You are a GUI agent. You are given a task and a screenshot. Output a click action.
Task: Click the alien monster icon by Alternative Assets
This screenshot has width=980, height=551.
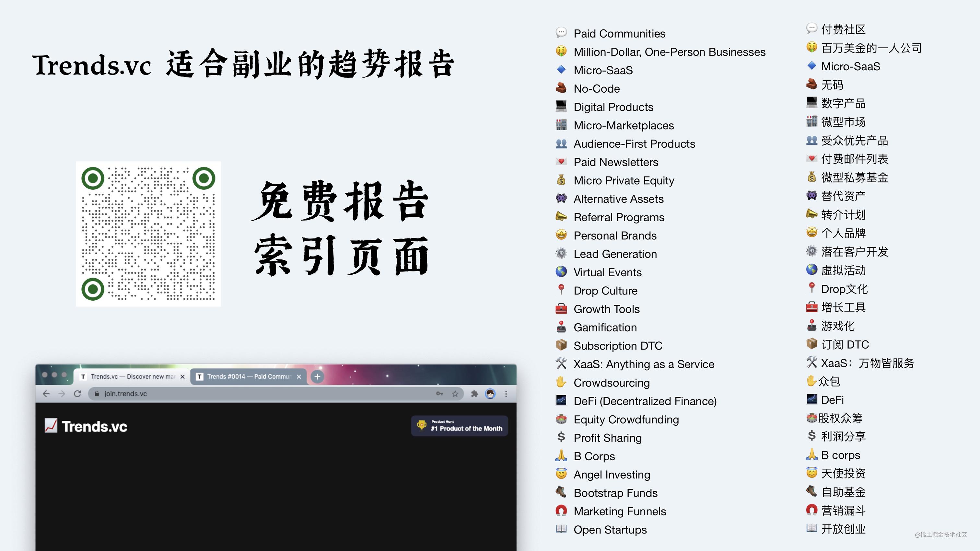click(561, 198)
